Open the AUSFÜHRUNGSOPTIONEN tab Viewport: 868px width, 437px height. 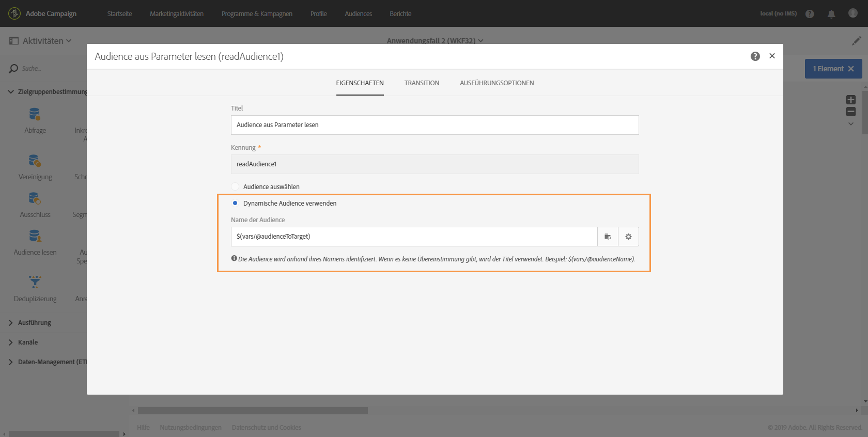(x=497, y=83)
